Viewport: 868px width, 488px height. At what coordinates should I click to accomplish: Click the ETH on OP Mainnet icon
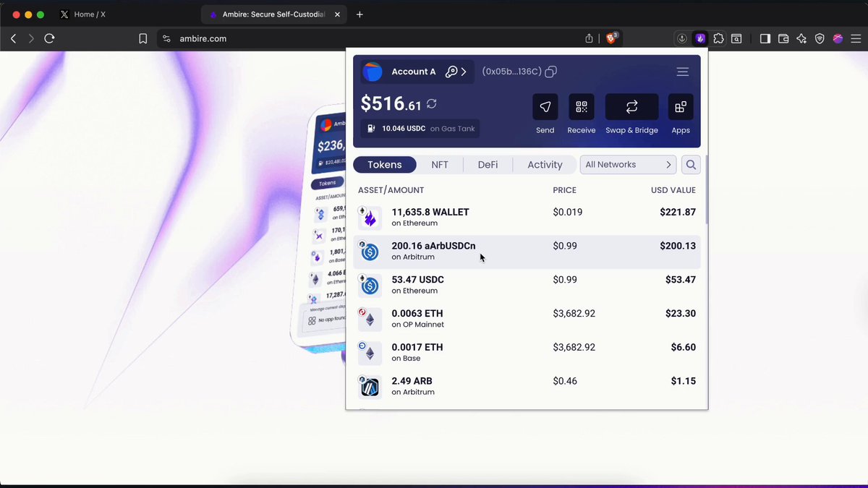pyautogui.click(x=370, y=320)
